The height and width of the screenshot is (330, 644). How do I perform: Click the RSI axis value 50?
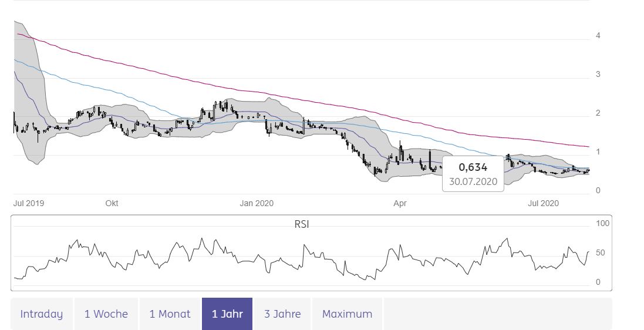600,253
